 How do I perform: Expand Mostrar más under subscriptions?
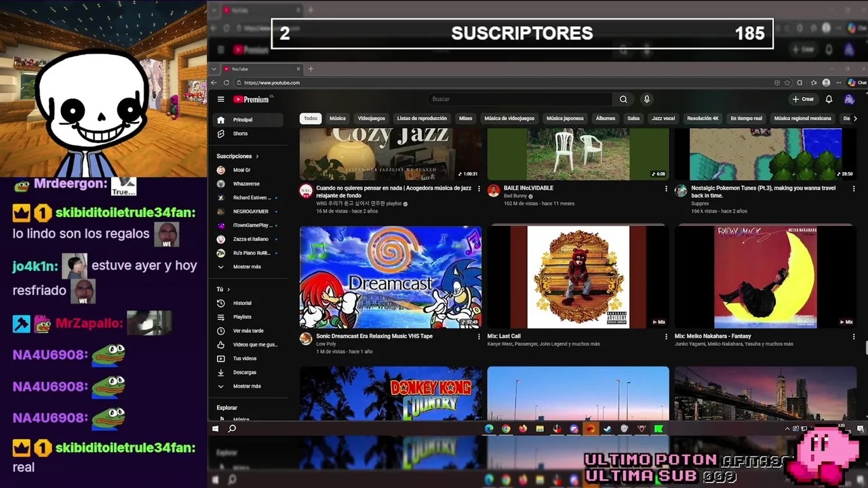(247, 266)
